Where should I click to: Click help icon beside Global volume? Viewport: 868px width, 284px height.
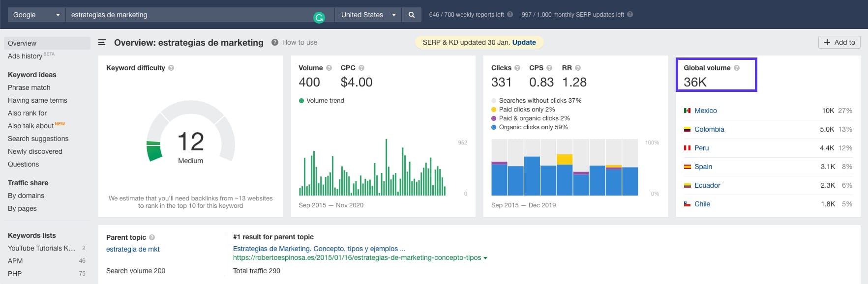(737, 68)
